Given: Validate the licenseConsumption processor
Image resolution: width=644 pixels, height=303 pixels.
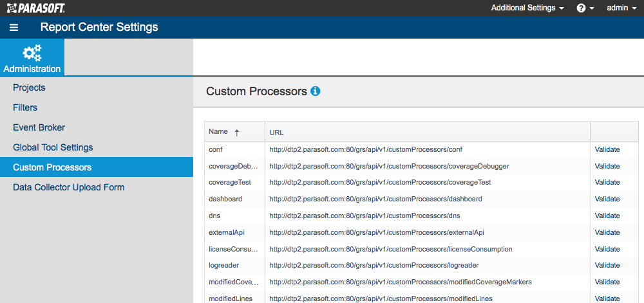Looking at the screenshot, I should [x=607, y=249].
